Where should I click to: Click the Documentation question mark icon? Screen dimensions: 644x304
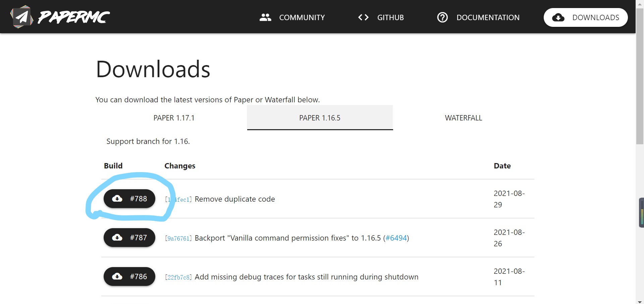click(442, 17)
